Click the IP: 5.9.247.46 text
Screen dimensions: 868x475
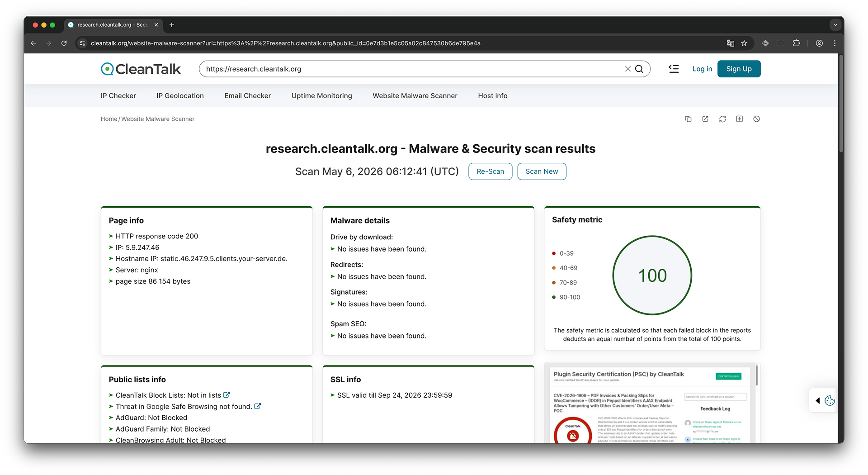pos(137,247)
